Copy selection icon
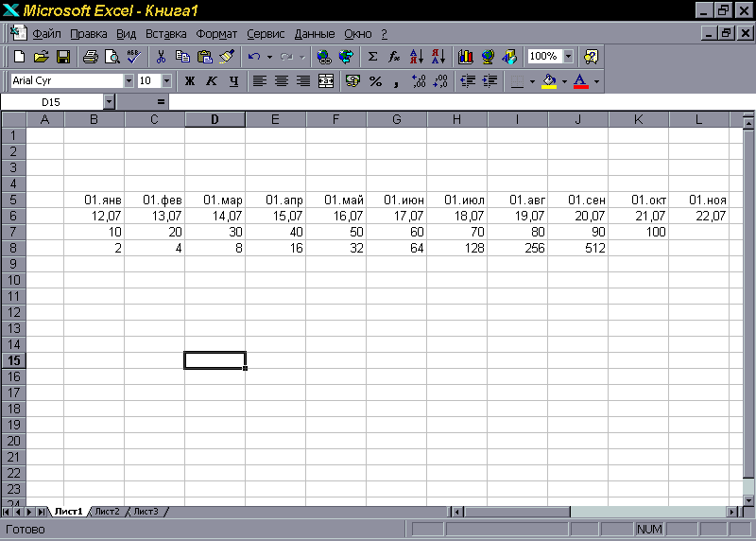756x541 pixels. coord(182,57)
